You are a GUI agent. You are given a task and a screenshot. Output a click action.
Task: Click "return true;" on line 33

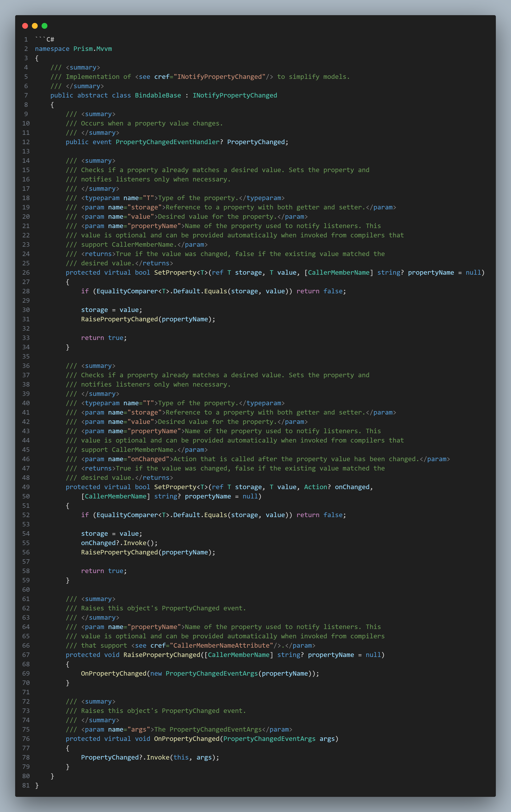coord(104,338)
